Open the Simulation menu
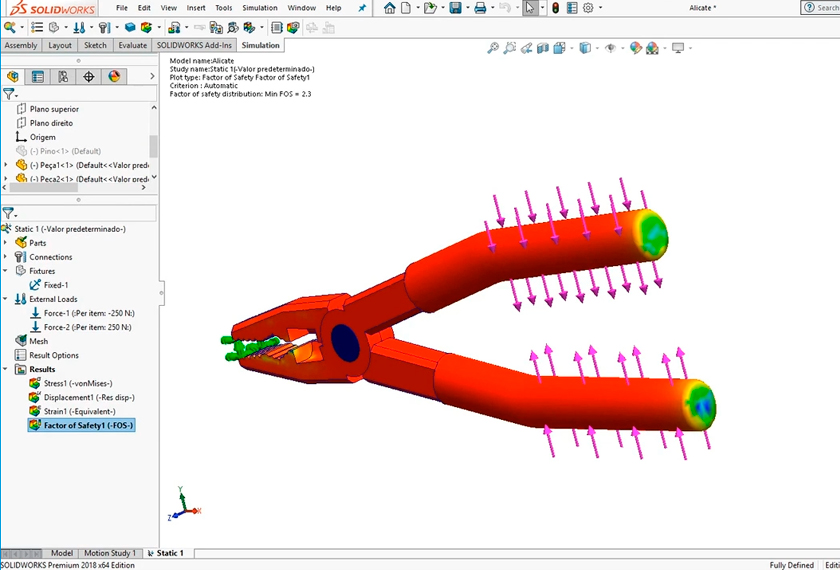This screenshot has width=840, height=570. pyautogui.click(x=259, y=8)
